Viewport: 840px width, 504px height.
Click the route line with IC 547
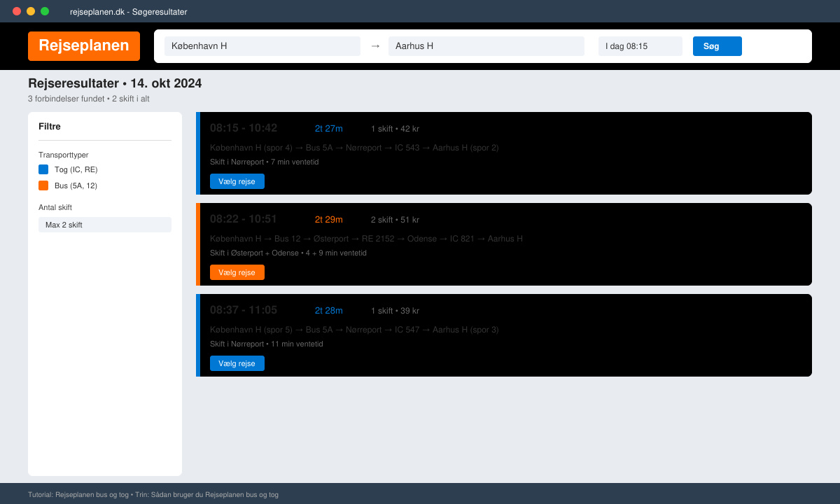point(354,330)
